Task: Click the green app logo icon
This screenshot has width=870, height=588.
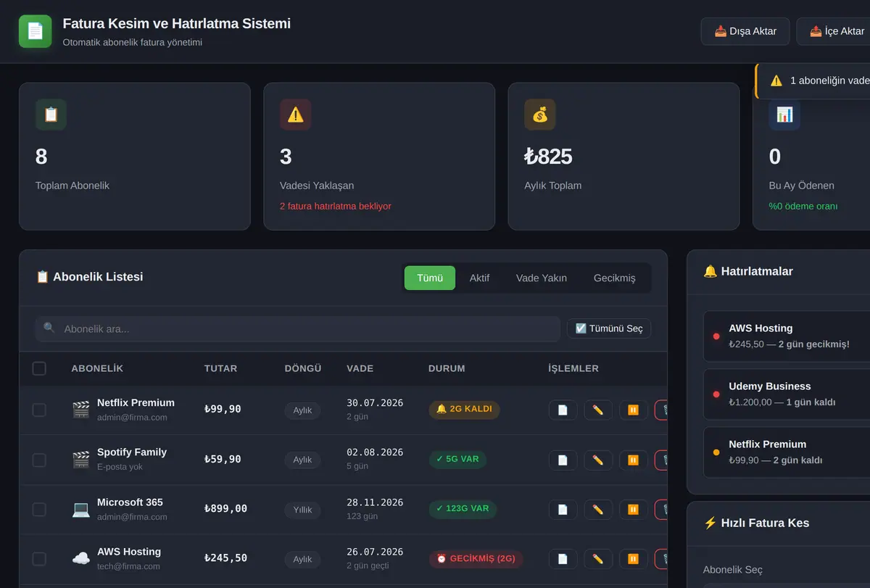Action: click(36, 31)
